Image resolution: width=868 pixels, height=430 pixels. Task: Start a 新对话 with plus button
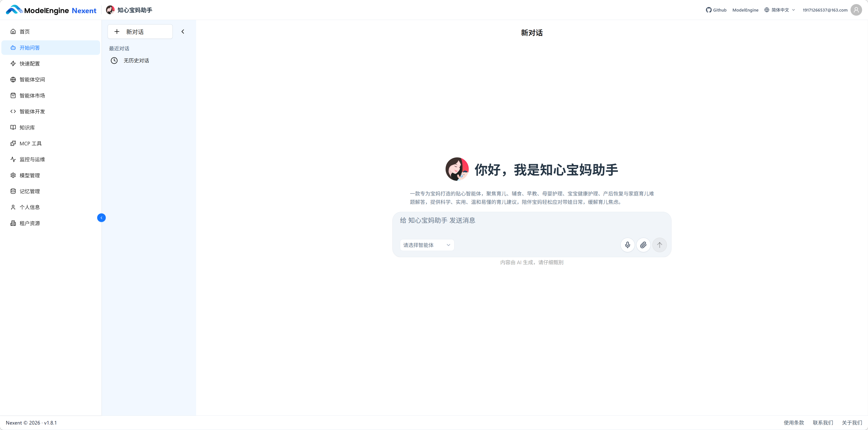[x=140, y=32]
